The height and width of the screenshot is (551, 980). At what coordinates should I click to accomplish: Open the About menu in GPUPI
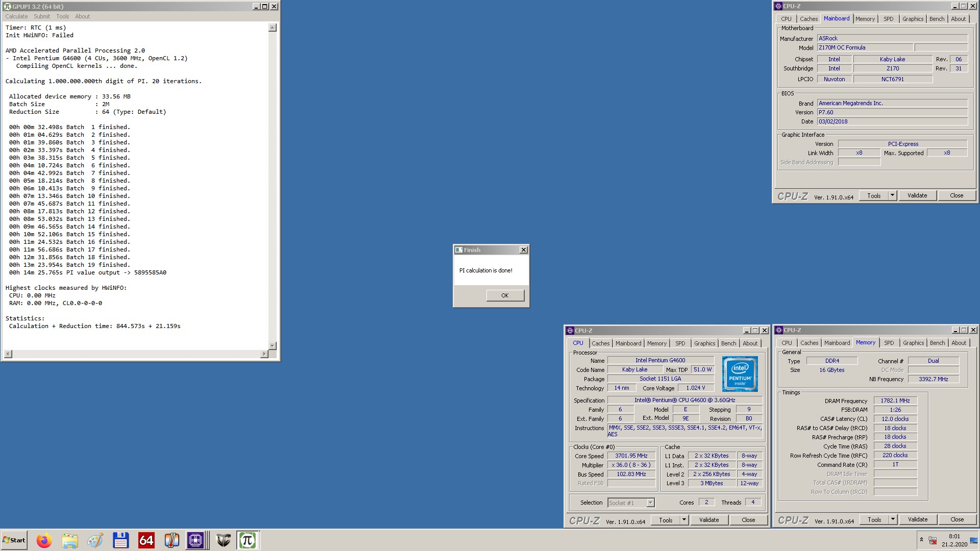click(x=82, y=16)
